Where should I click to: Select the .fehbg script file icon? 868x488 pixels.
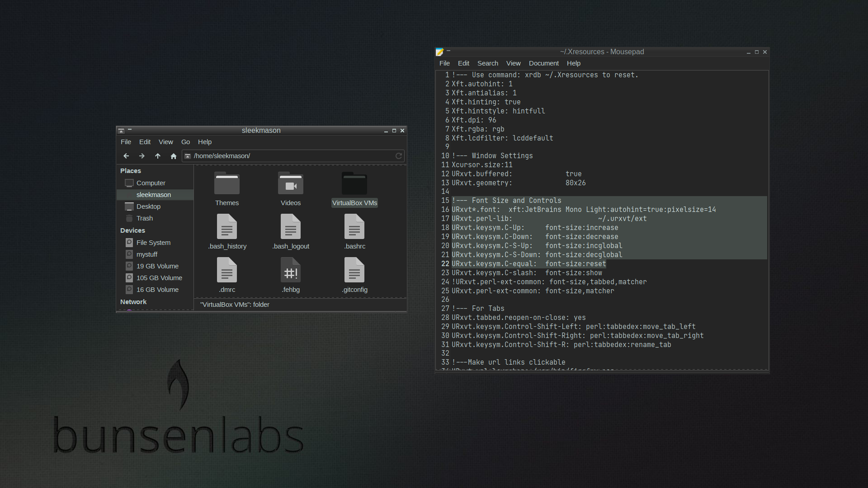point(291,270)
